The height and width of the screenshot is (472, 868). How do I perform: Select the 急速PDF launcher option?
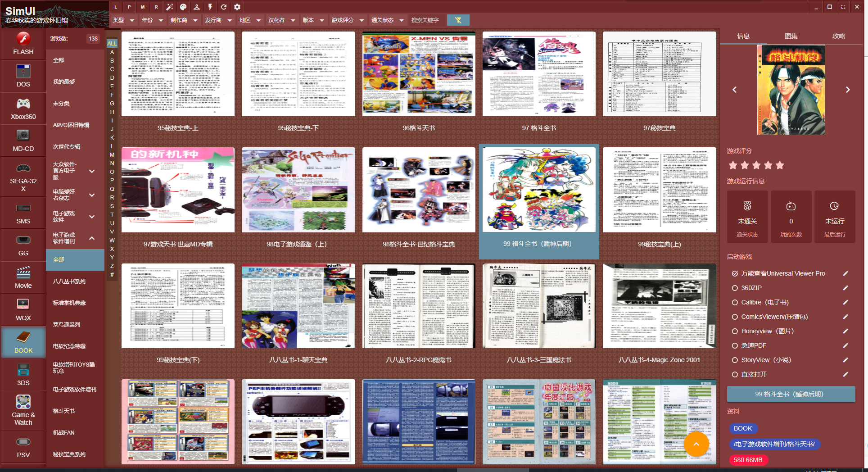pyautogui.click(x=749, y=345)
